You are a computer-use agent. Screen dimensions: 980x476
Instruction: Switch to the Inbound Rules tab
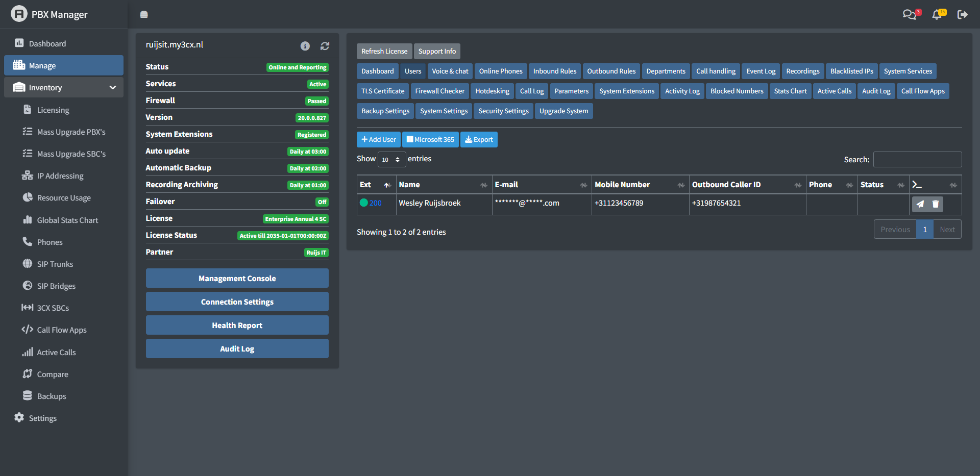pyautogui.click(x=554, y=71)
